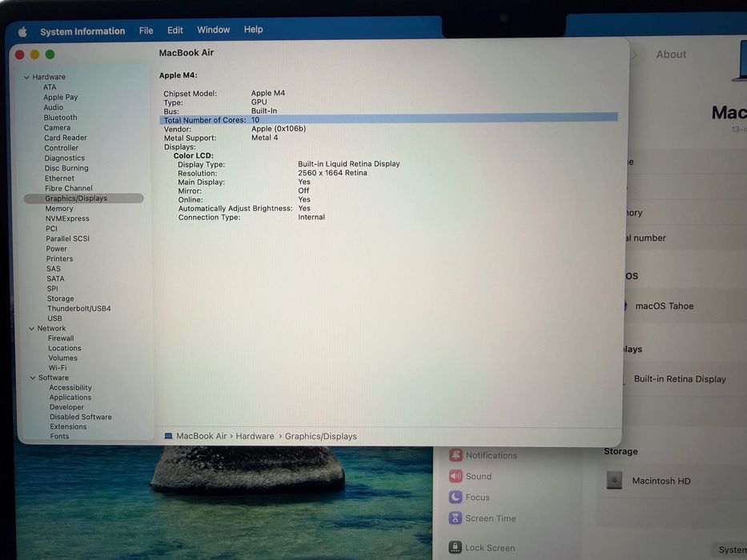
Task: Collapse the Hardware section
Action: [x=26, y=77]
